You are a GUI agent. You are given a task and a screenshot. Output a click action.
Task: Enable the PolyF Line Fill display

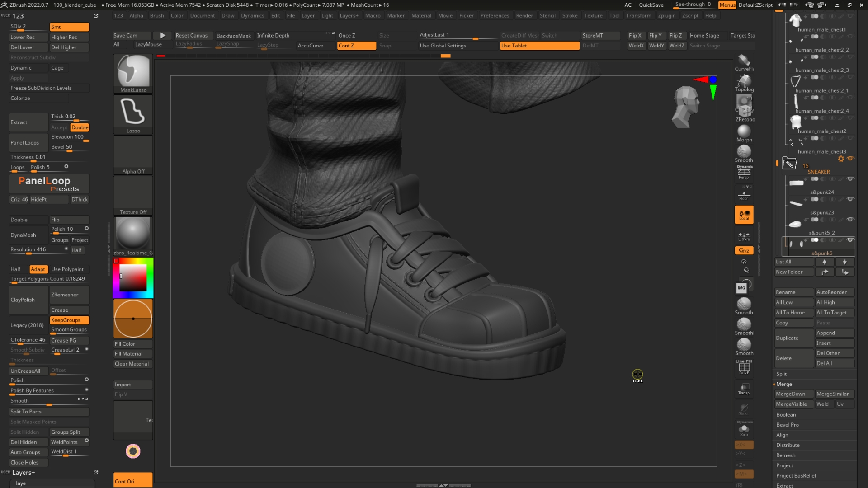[x=744, y=367]
